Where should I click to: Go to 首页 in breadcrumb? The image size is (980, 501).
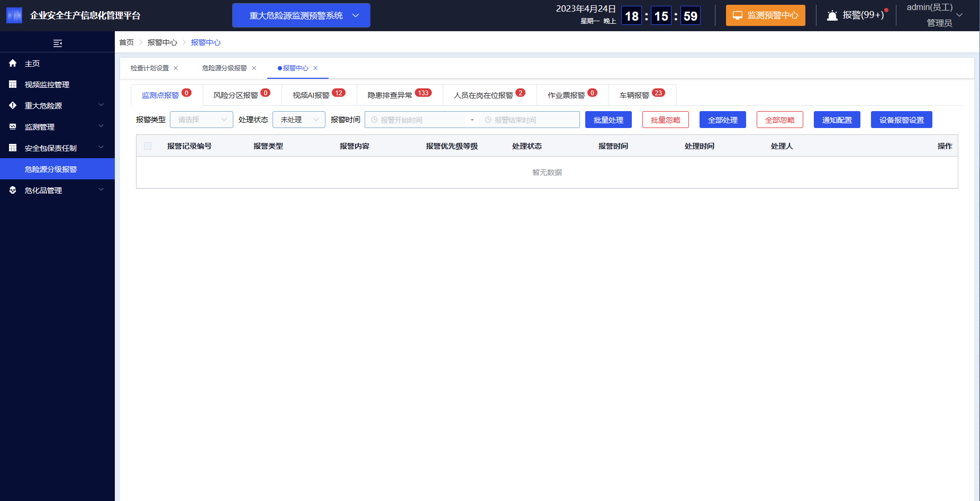(126, 42)
